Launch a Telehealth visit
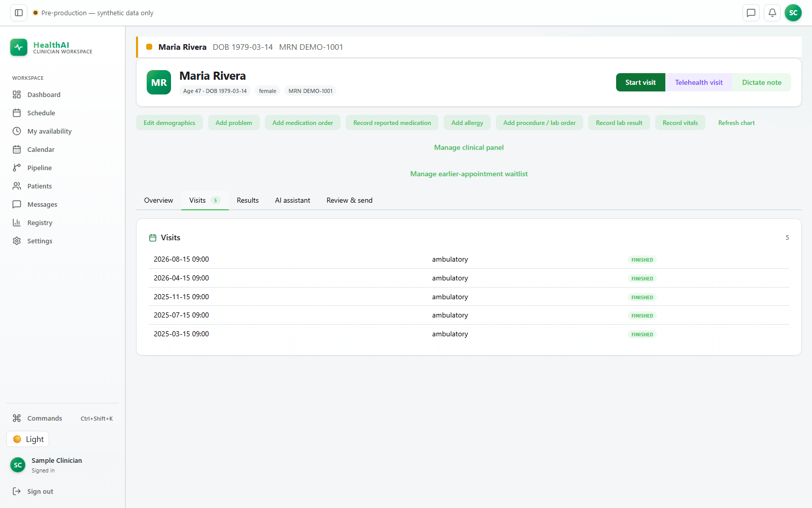Image resolution: width=812 pixels, height=508 pixels. [699, 82]
